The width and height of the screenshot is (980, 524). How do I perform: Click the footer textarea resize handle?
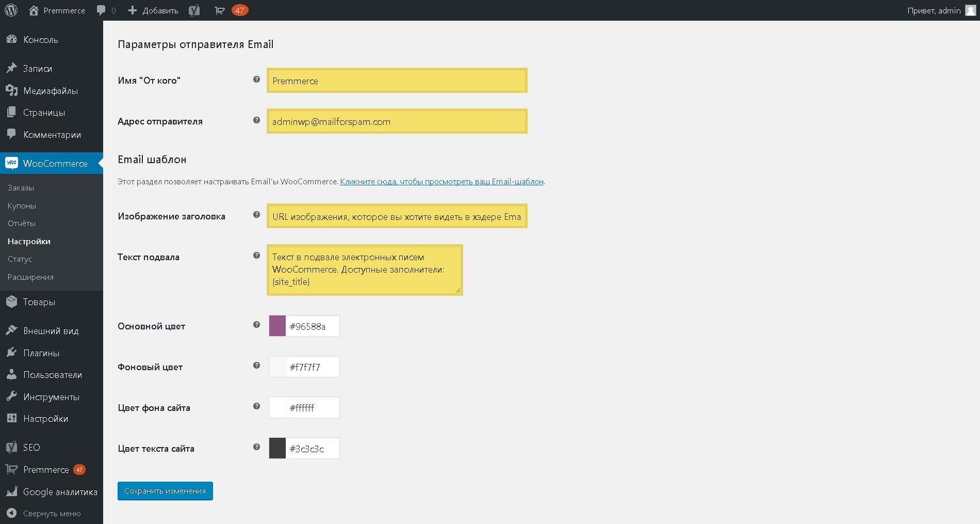pos(458,291)
